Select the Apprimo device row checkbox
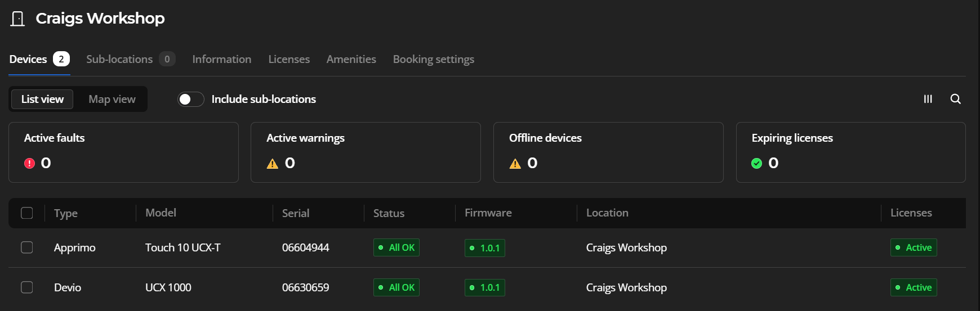 [x=26, y=247]
